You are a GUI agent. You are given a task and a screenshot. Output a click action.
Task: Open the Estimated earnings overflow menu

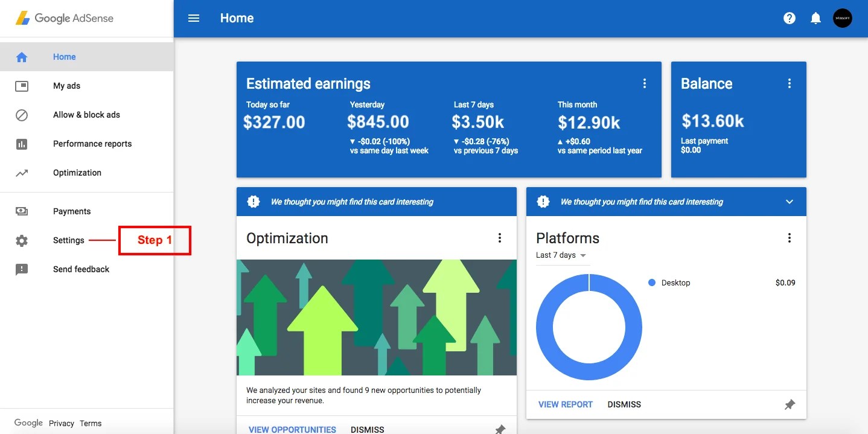pos(644,83)
